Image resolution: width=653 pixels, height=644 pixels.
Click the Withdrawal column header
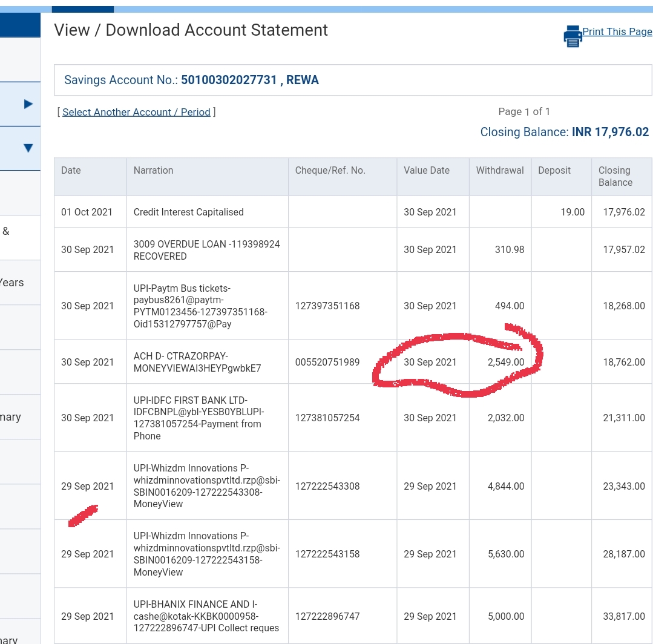499,171
